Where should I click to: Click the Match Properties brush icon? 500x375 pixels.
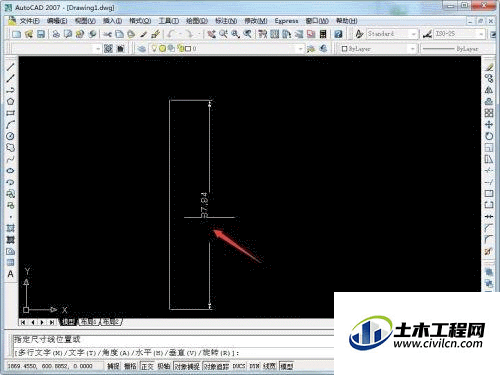144,34
